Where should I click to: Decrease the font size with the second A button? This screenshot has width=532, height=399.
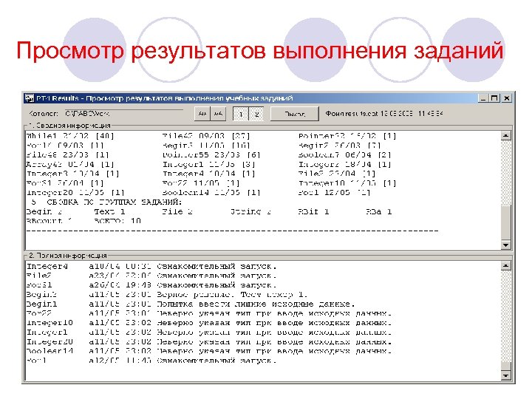point(218,114)
